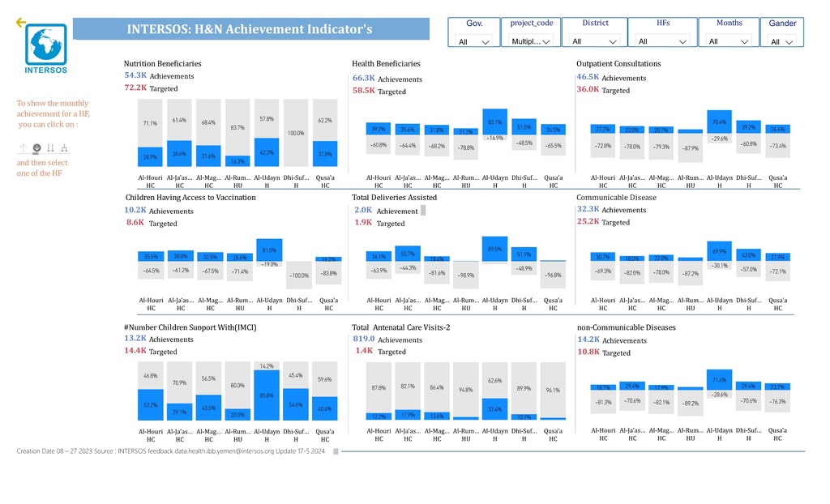The height and width of the screenshot is (504, 830).
Task: Select the -89.2% grey bar in non-Communicable Diseases
Action: click(691, 403)
